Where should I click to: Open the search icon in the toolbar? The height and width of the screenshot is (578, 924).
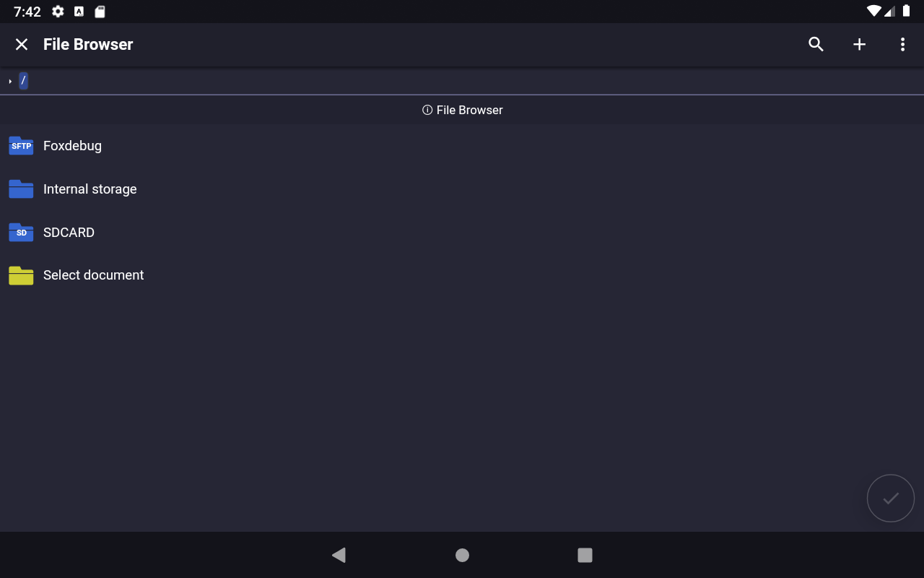tap(815, 44)
